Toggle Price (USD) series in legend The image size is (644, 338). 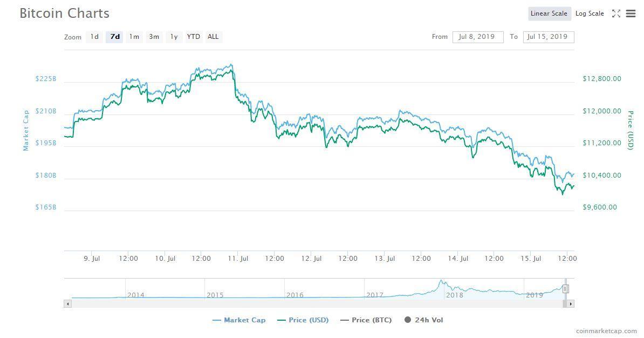[303, 320]
